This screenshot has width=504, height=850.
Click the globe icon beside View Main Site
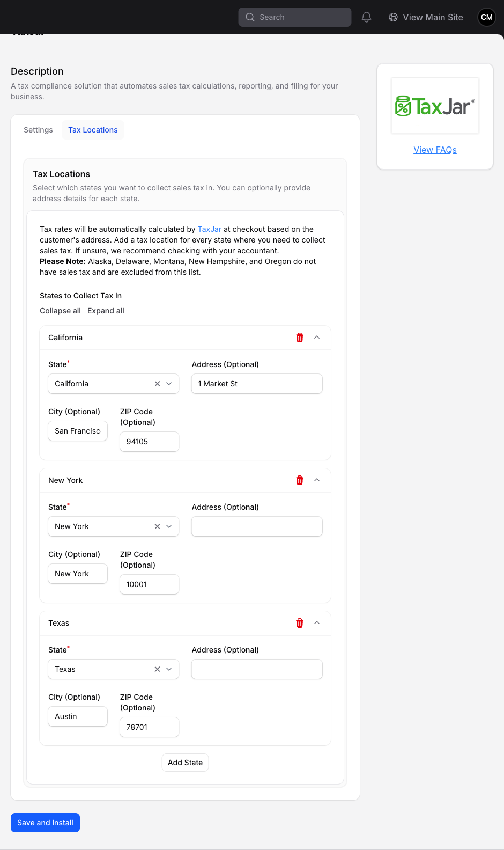click(x=393, y=17)
